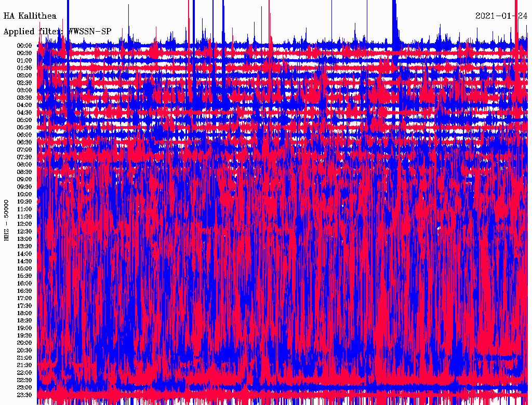Select the 05:00 time label
Image resolution: width=532 pixels, height=405 pixels.
(24, 120)
